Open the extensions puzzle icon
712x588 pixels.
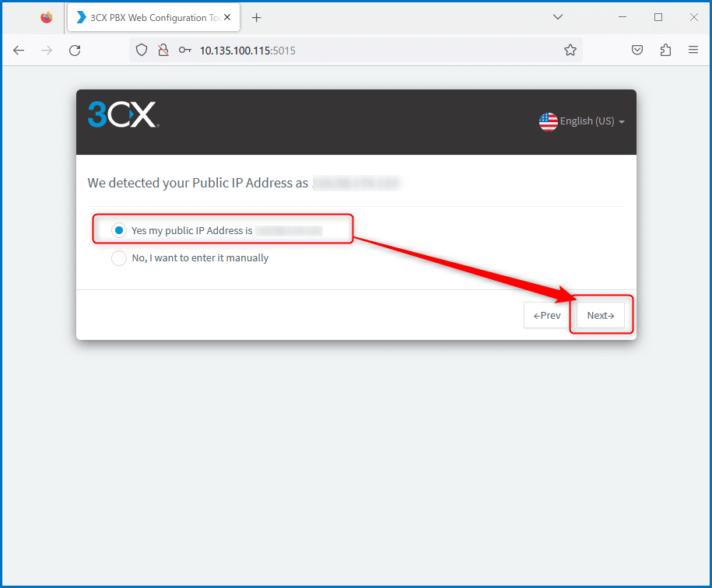(x=665, y=50)
